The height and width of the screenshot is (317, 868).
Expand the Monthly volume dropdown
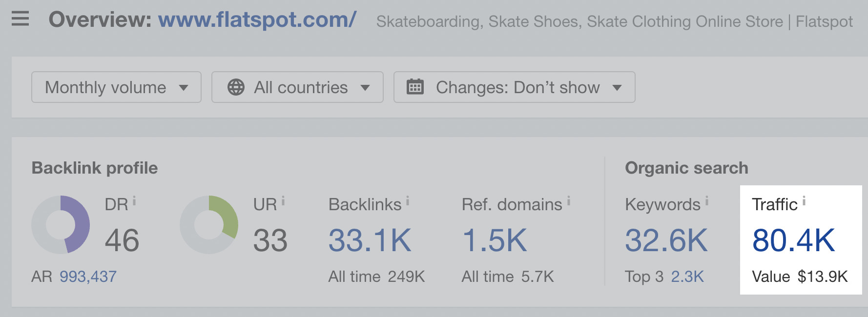pos(116,87)
